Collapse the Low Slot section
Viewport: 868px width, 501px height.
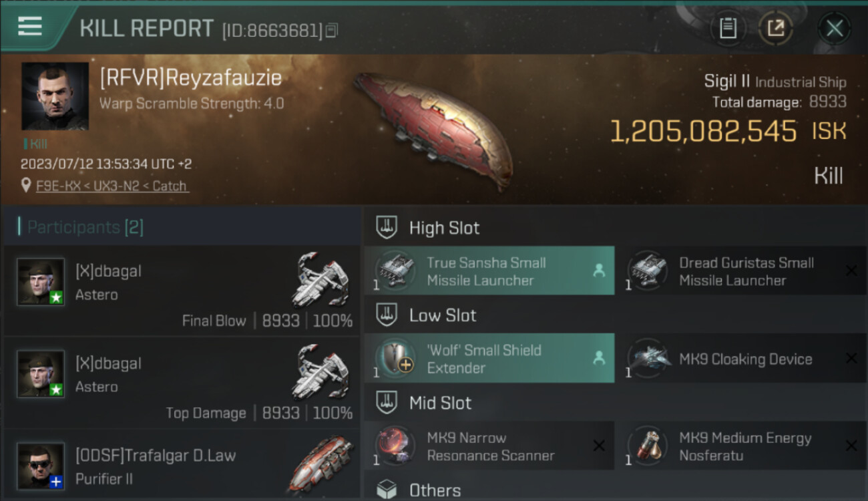[x=427, y=315]
